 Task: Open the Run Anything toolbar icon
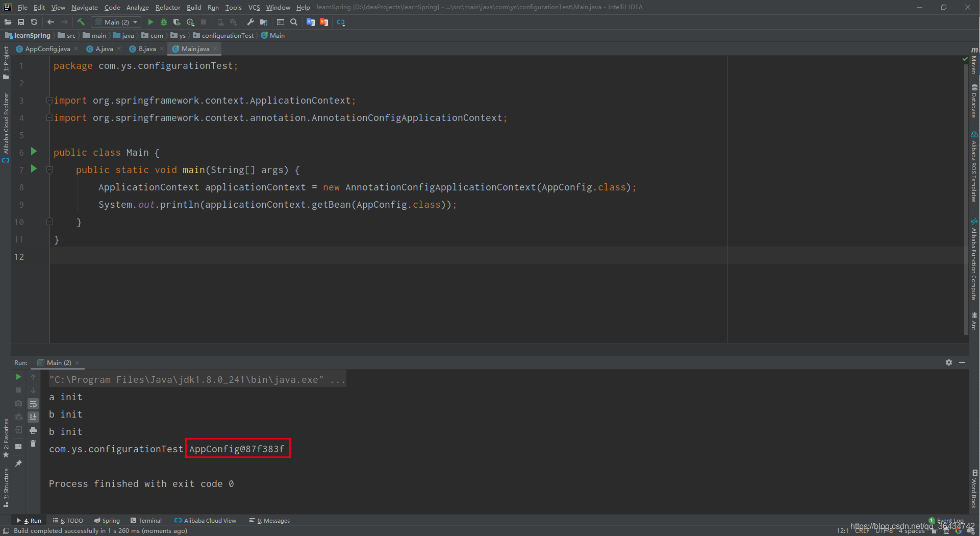[x=281, y=22]
